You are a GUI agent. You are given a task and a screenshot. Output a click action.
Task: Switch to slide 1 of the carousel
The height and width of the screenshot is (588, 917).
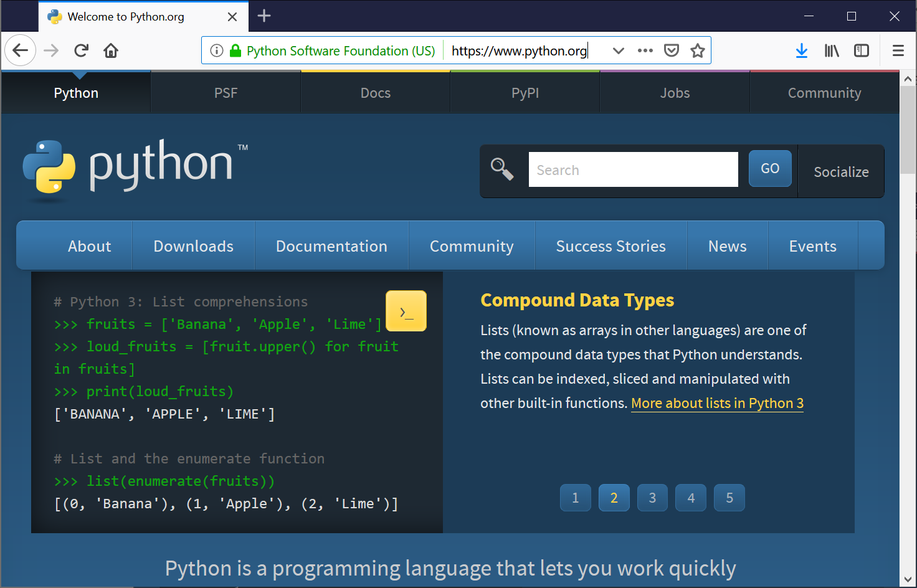point(576,498)
